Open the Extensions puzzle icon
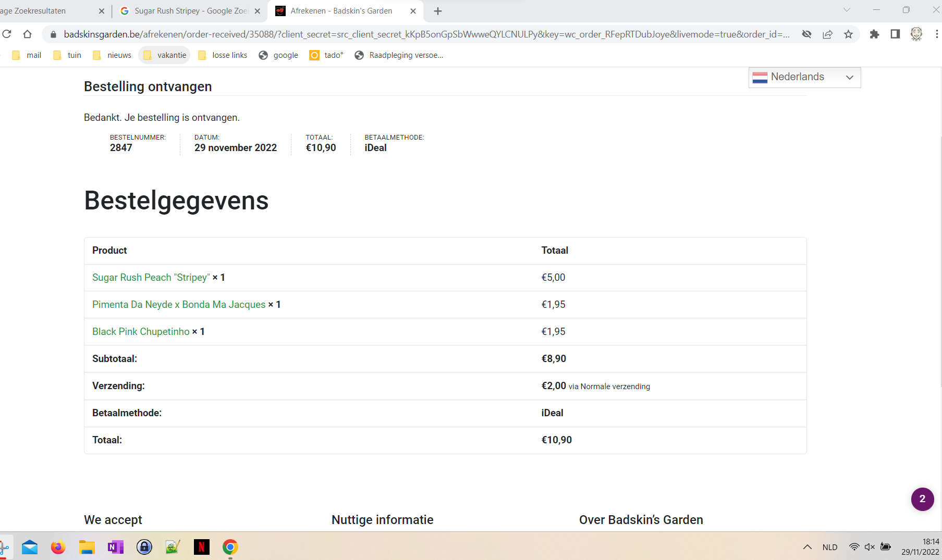The height and width of the screenshot is (560, 942). tap(874, 34)
